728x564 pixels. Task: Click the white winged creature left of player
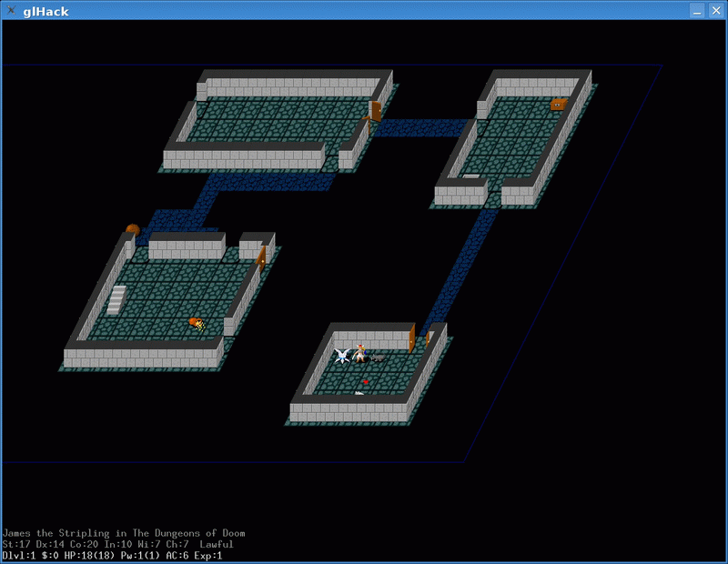(342, 356)
